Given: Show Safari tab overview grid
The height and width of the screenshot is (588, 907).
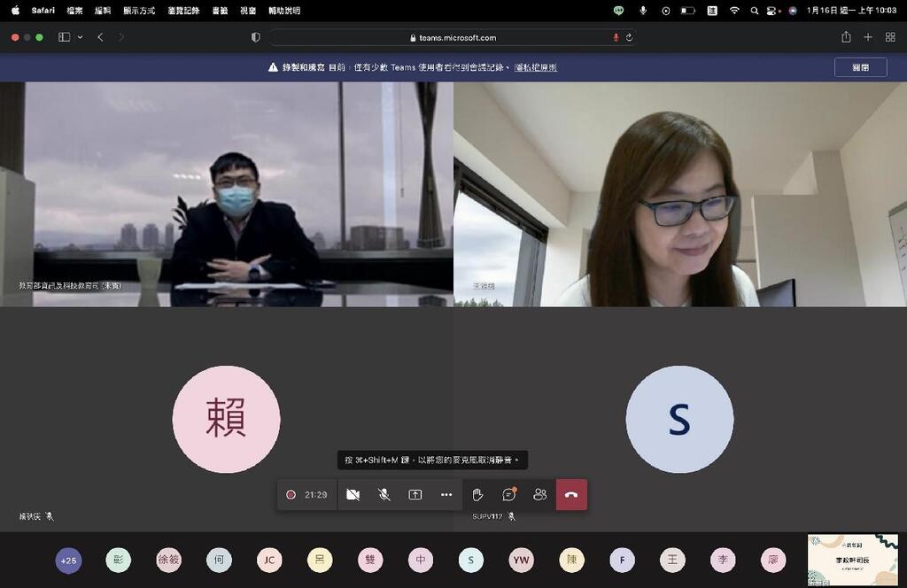Looking at the screenshot, I should pos(890,37).
